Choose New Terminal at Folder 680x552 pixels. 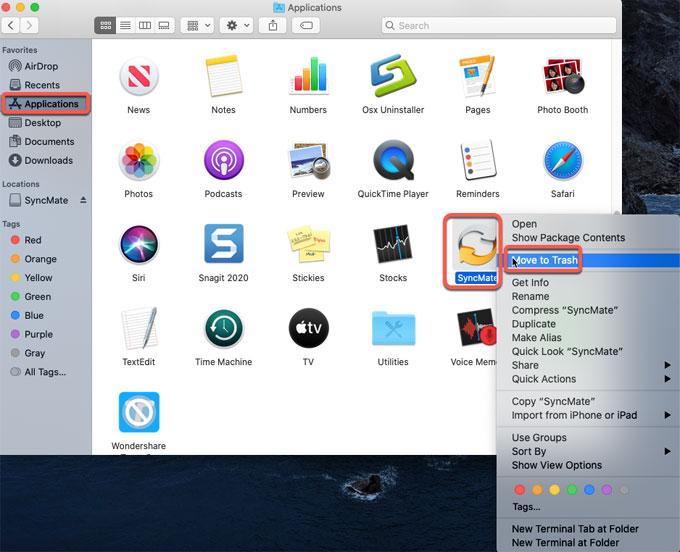click(588, 542)
